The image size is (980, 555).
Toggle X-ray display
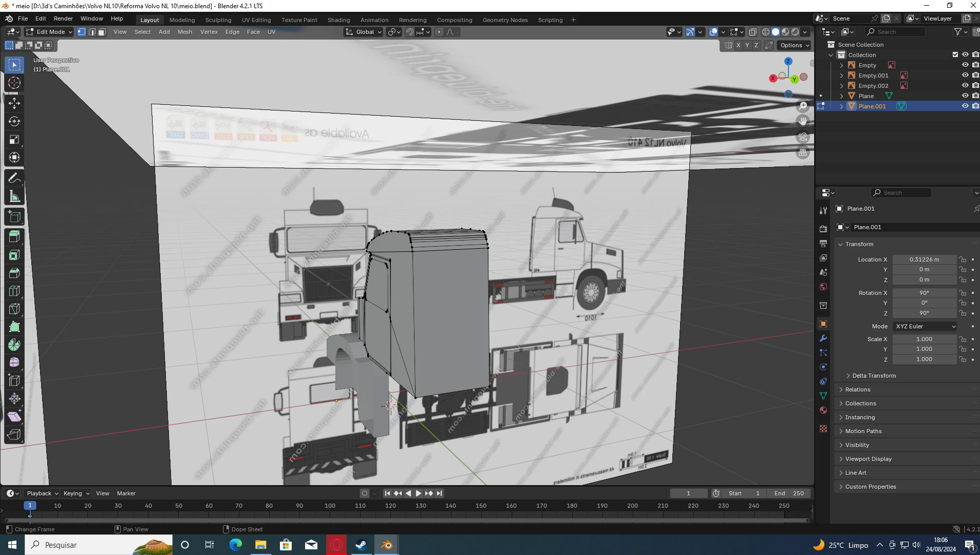click(x=753, y=32)
